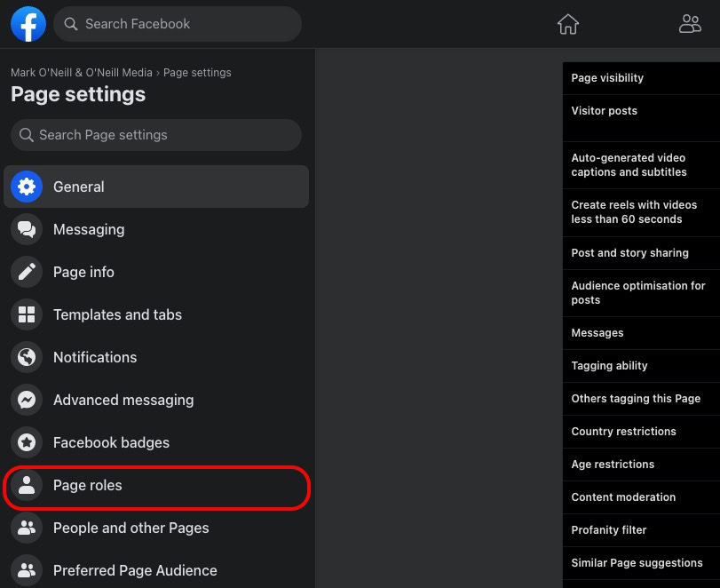Viewport: 720px width, 588px height.
Task: Click the Advanced messaging Messenger icon
Action: click(x=27, y=401)
